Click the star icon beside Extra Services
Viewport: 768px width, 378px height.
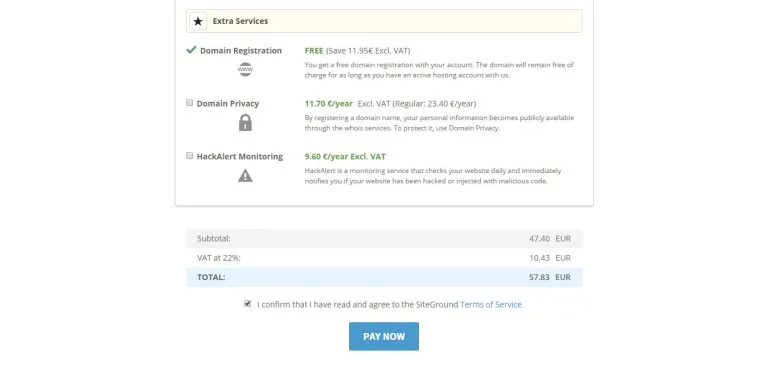(198, 22)
